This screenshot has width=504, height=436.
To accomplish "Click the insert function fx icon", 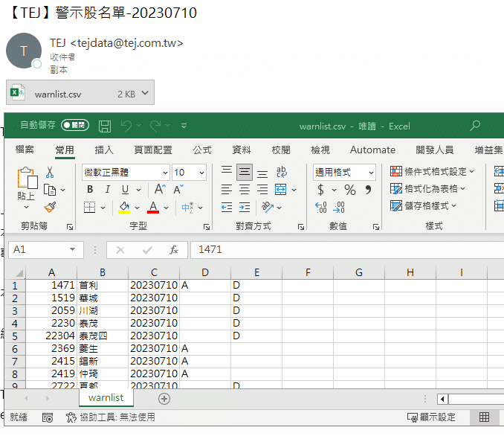I will (x=173, y=250).
